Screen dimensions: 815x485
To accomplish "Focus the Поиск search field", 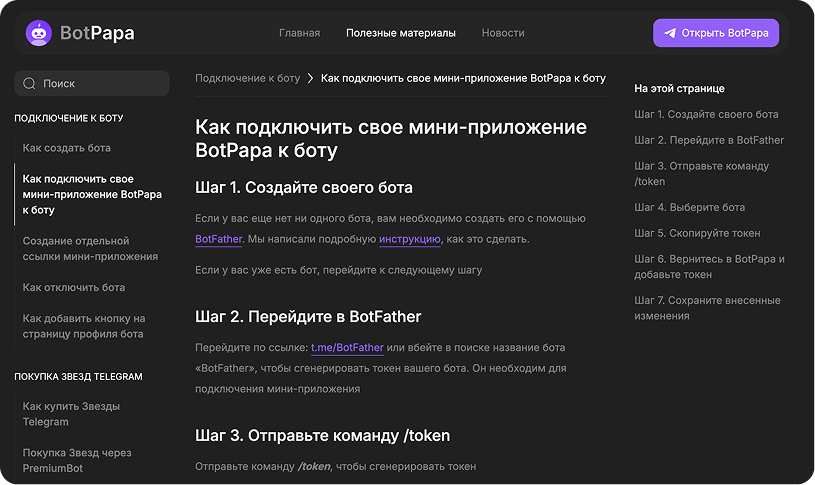I will (x=100, y=84).
